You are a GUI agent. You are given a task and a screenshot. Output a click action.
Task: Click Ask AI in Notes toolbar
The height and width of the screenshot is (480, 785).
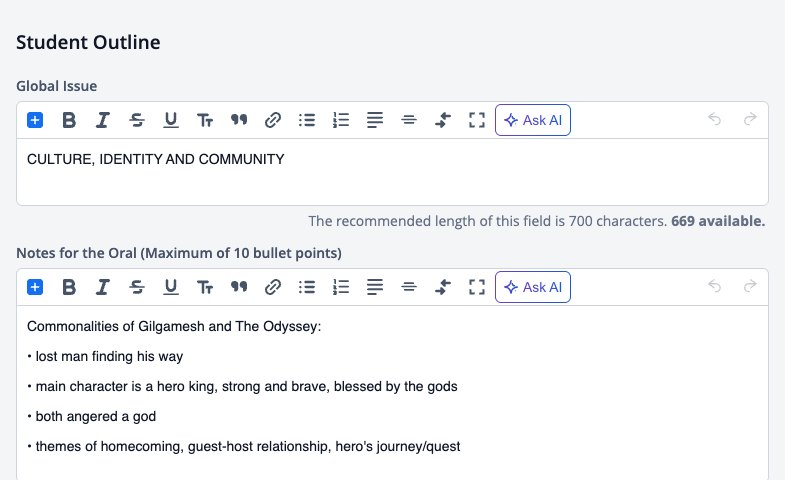point(533,287)
